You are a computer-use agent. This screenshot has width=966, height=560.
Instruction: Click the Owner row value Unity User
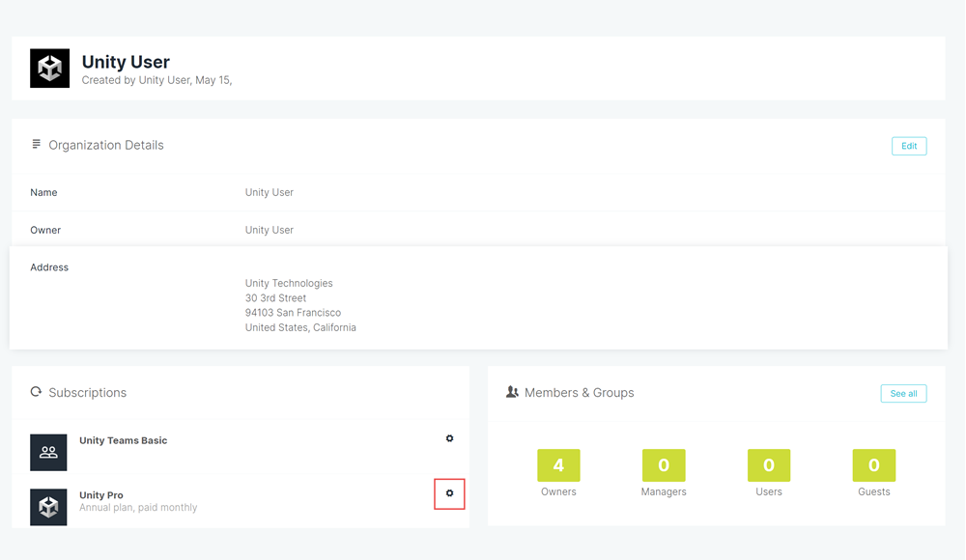tap(269, 230)
